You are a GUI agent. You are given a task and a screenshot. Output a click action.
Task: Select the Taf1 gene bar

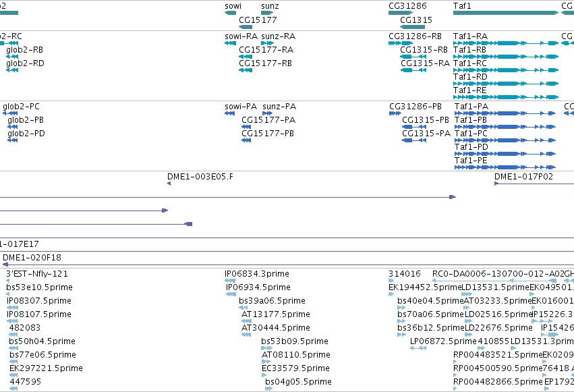pyautogui.click(x=506, y=13)
